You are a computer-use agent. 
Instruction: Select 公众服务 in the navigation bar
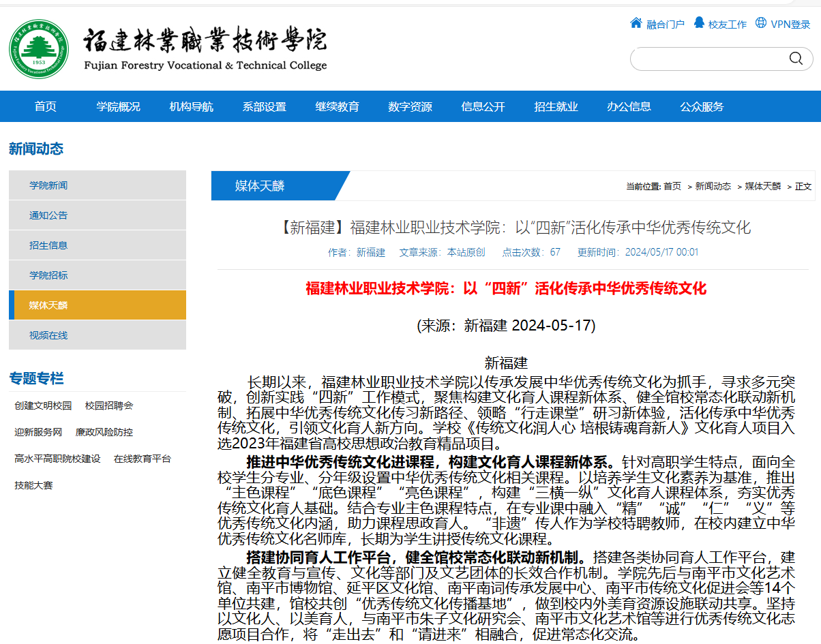coord(702,106)
